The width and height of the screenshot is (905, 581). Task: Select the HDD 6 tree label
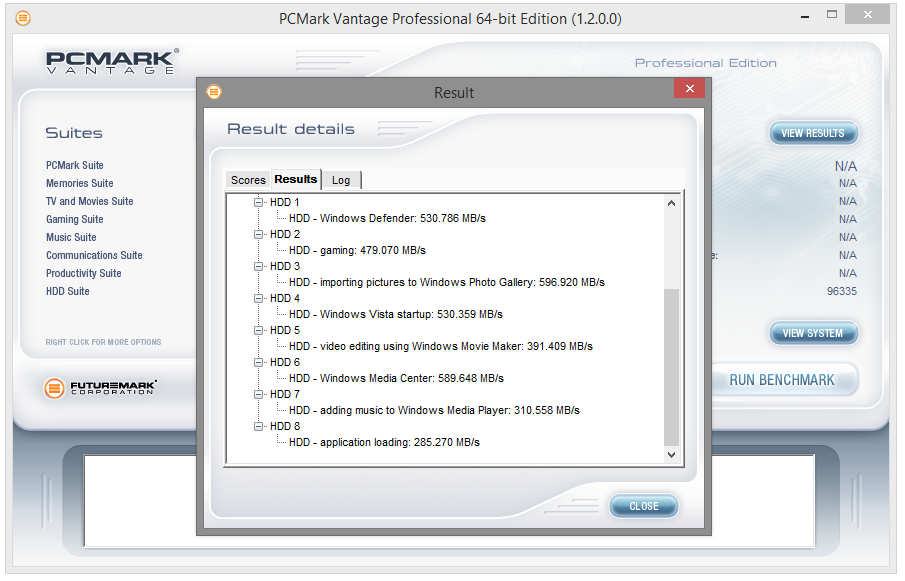[x=285, y=362]
